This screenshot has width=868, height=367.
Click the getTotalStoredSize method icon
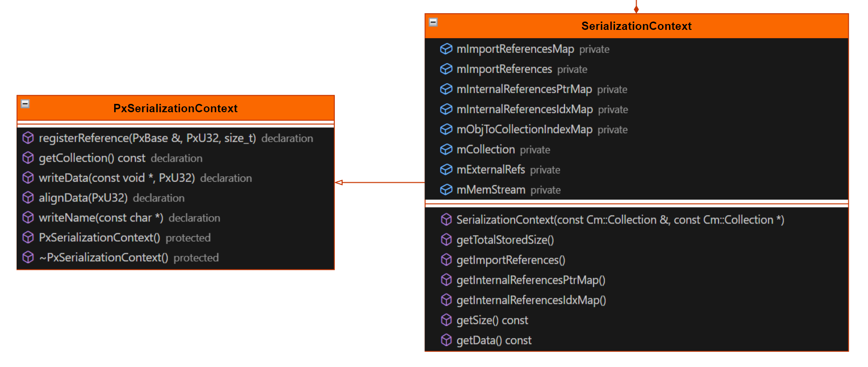point(446,240)
